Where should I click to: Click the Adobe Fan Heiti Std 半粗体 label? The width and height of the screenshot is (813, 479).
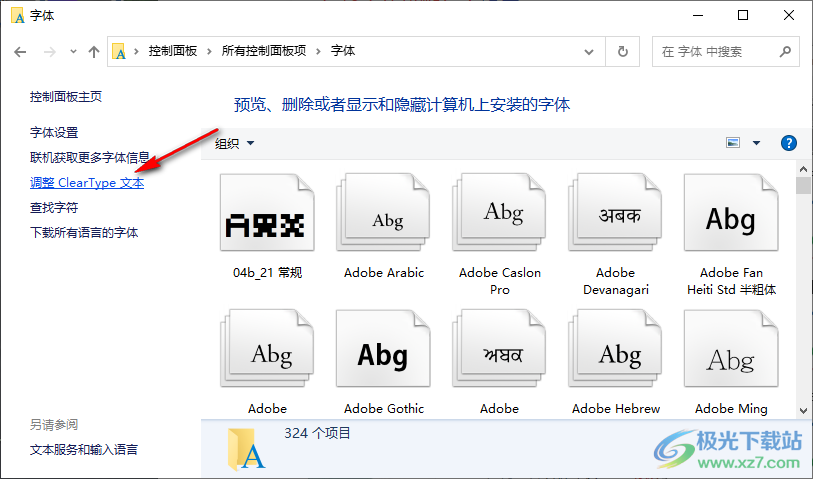coord(732,281)
